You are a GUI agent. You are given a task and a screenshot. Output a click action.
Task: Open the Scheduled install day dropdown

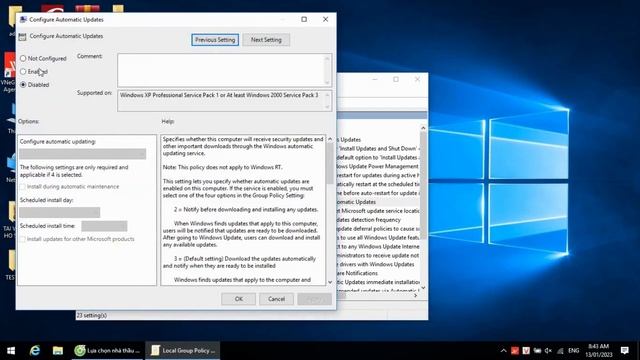pyautogui.click(x=60, y=212)
